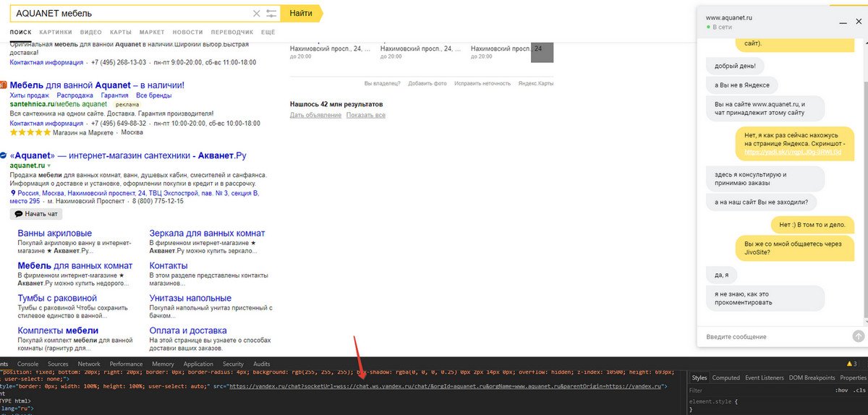Expand the Ещё services menu
The image size is (868, 415).
(x=268, y=33)
